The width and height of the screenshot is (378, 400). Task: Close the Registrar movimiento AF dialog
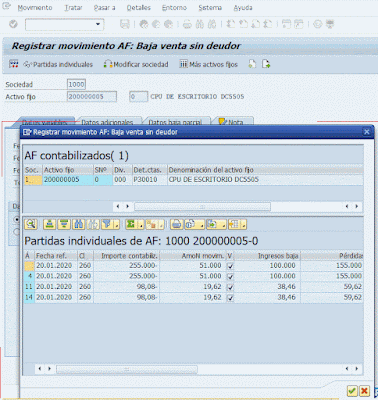(x=367, y=132)
